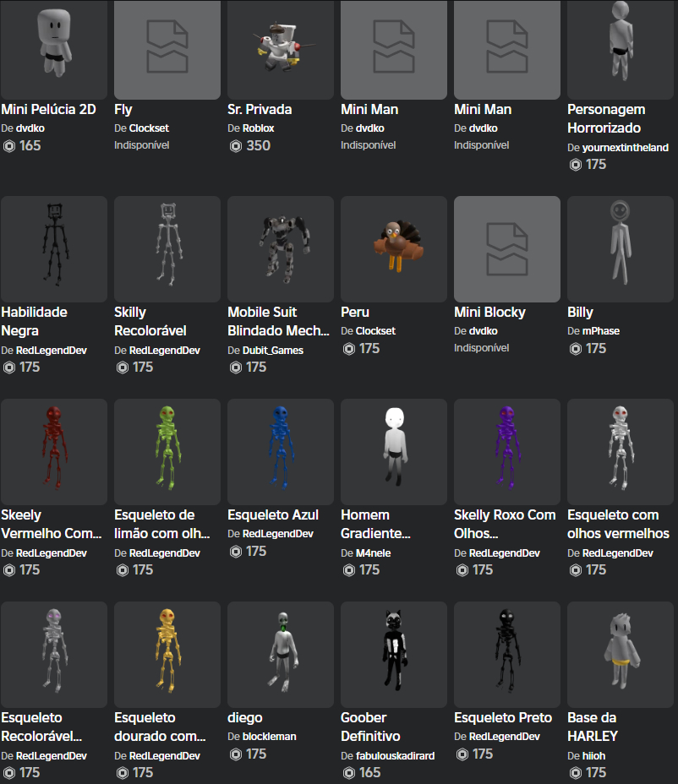The width and height of the screenshot is (678, 784).
Task: Open the Skilly Recolorável skeleton thumbnail
Action: 167,249
